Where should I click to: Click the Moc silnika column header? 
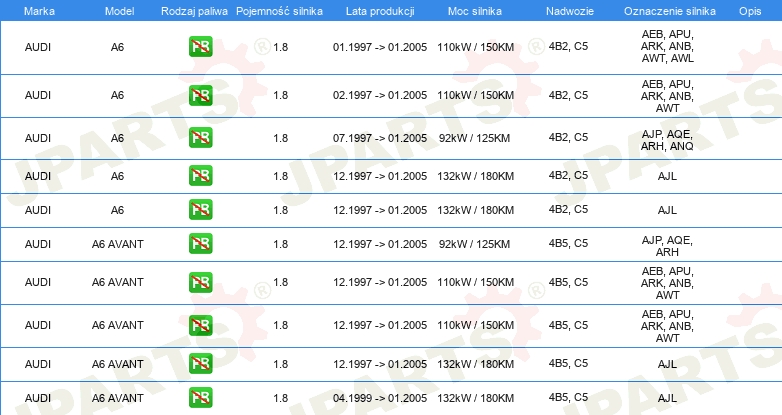click(475, 11)
